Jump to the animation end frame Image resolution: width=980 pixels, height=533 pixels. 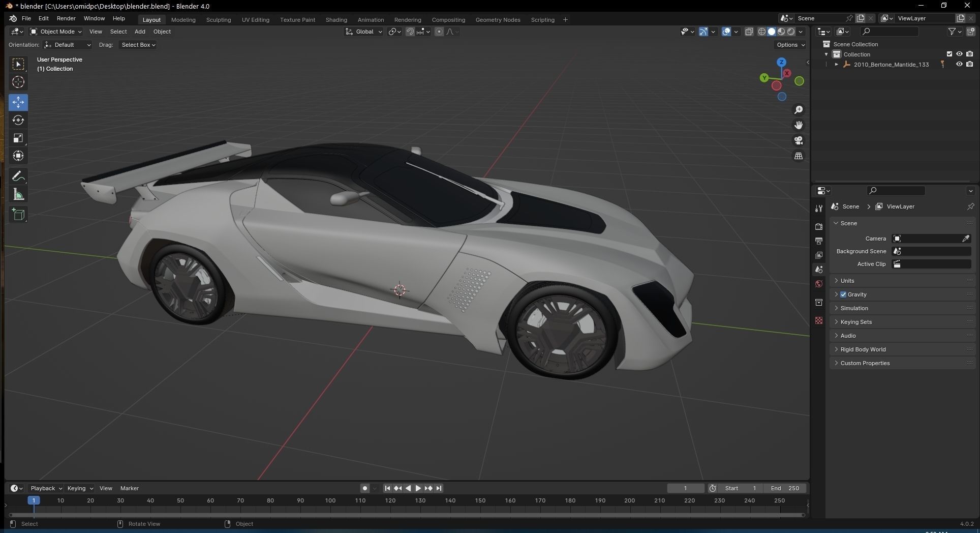point(439,488)
